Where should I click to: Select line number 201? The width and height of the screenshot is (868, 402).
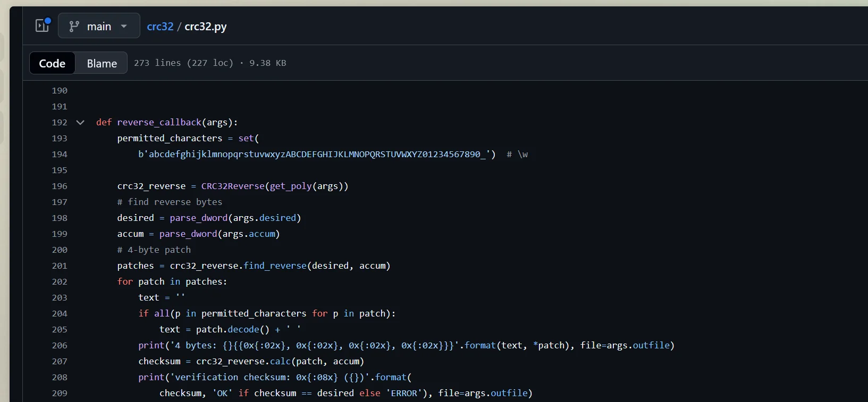click(x=60, y=266)
